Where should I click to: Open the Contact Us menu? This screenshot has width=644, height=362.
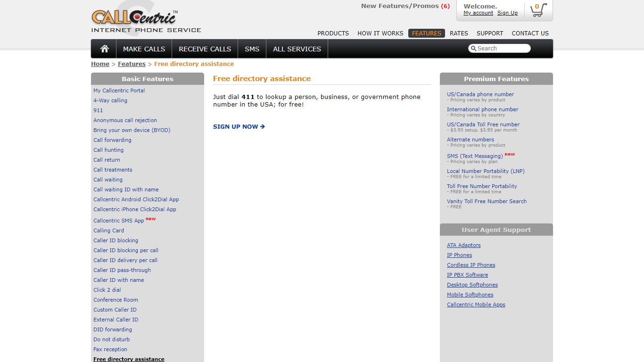tap(530, 33)
